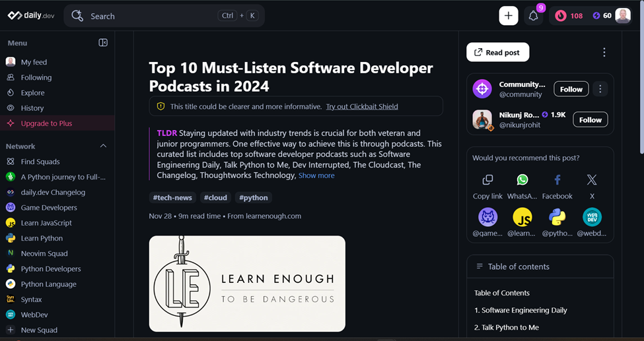Share post on Facebook

(557, 187)
